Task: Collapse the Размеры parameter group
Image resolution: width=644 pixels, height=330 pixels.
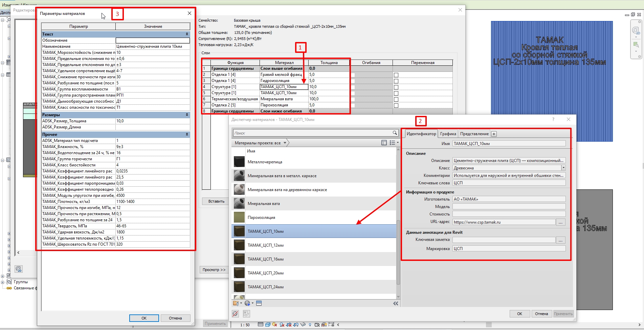Action: coord(187,115)
